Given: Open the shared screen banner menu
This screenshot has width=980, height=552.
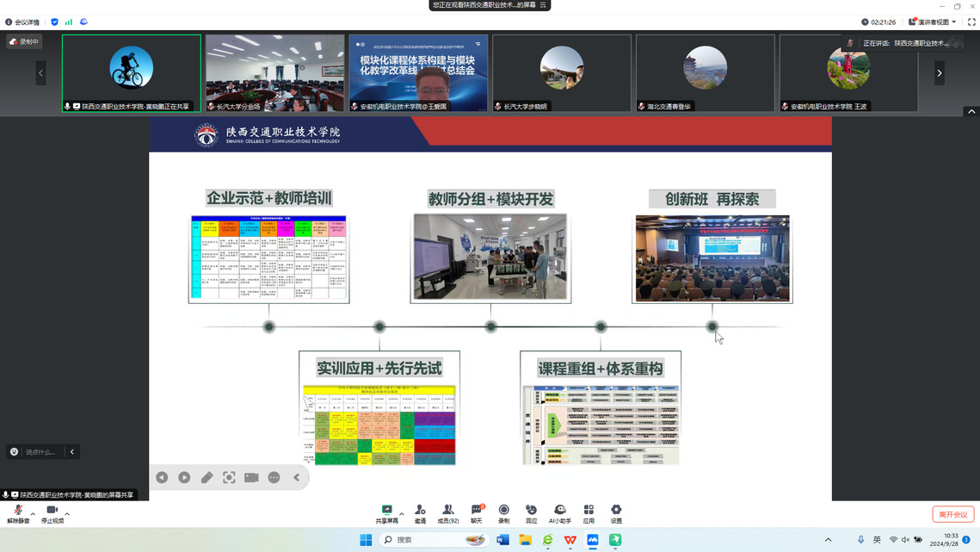Looking at the screenshot, I should [543, 5].
